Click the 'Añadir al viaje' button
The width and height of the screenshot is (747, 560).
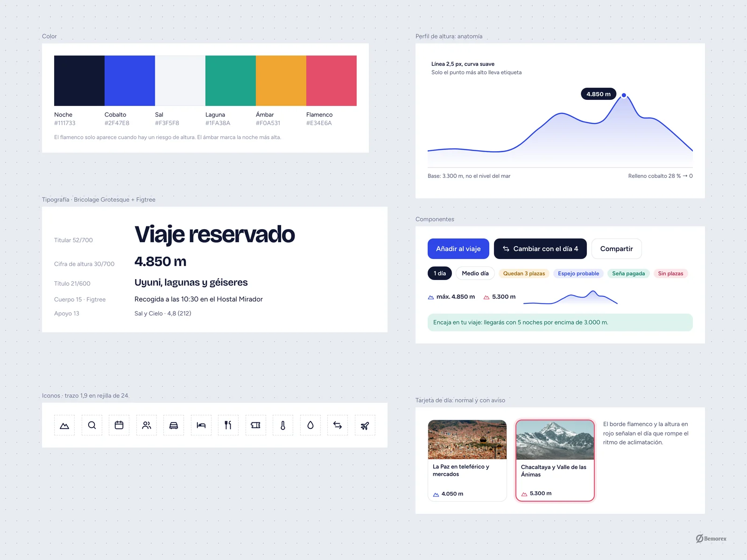pos(458,249)
